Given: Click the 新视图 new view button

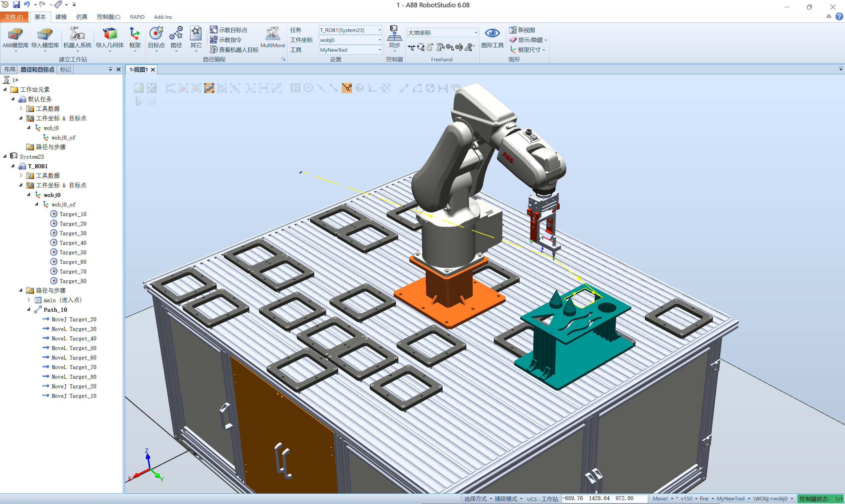Looking at the screenshot, I should (522, 30).
